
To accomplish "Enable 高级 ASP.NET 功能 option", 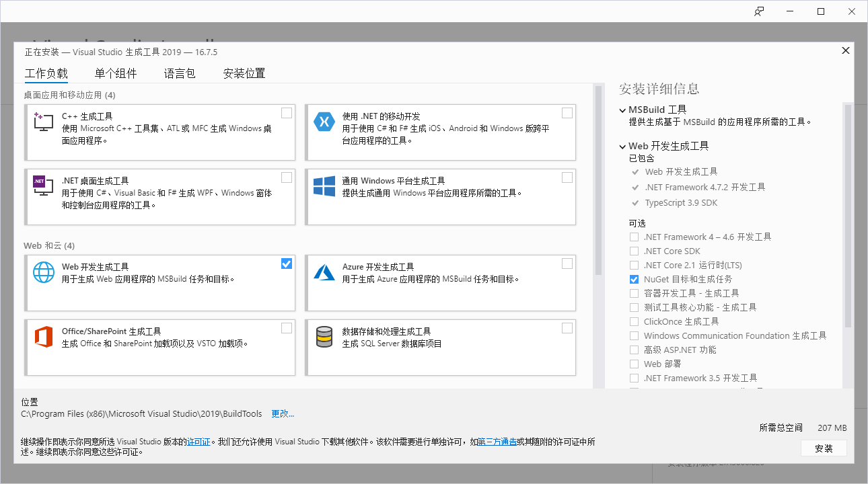I will tap(634, 350).
